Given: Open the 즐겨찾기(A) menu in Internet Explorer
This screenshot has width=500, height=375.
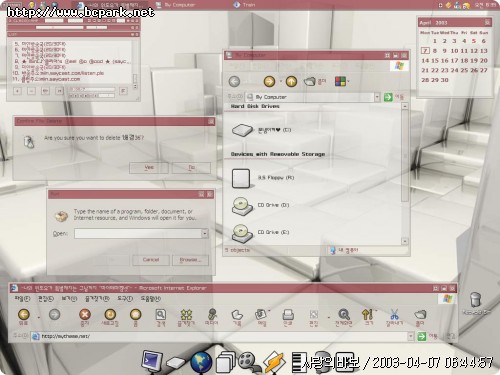Looking at the screenshot, I should tap(97, 299).
